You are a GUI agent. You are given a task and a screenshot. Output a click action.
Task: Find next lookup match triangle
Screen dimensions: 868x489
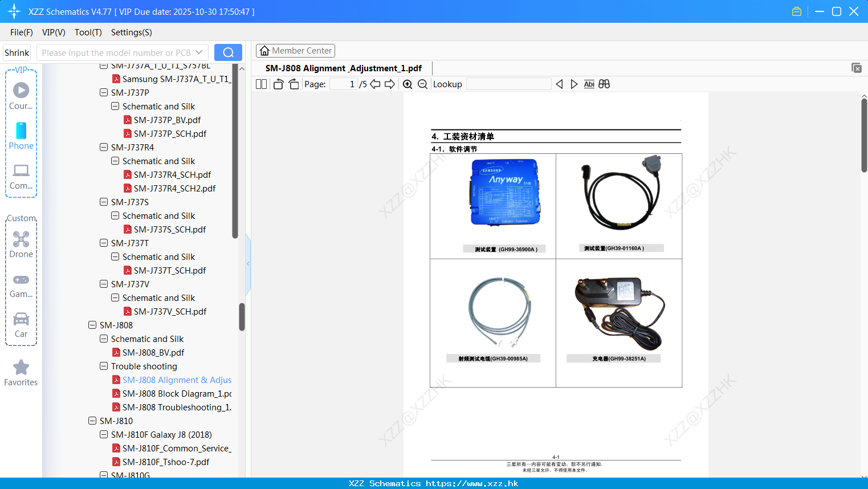click(x=574, y=84)
